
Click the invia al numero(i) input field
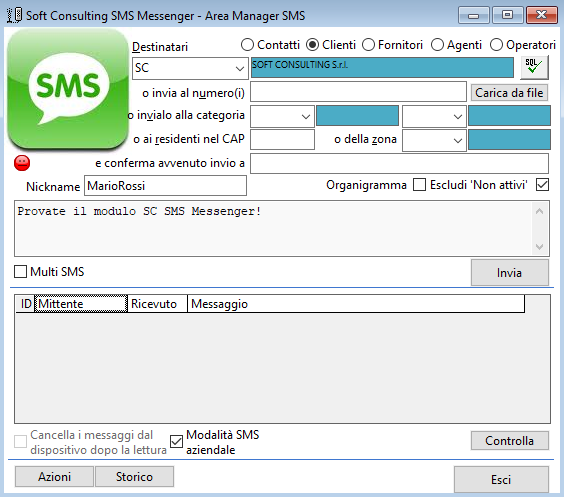pyautogui.click(x=358, y=92)
